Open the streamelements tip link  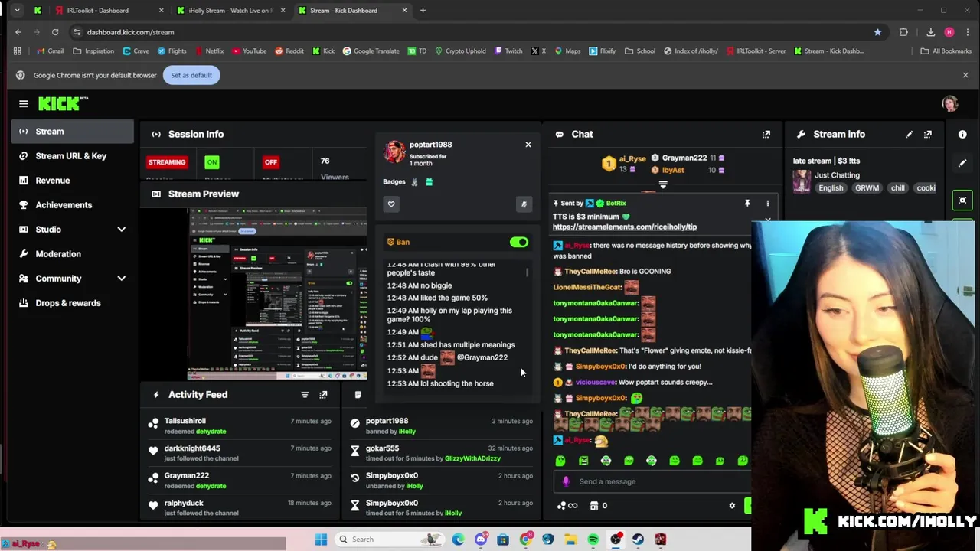click(x=625, y=227)
